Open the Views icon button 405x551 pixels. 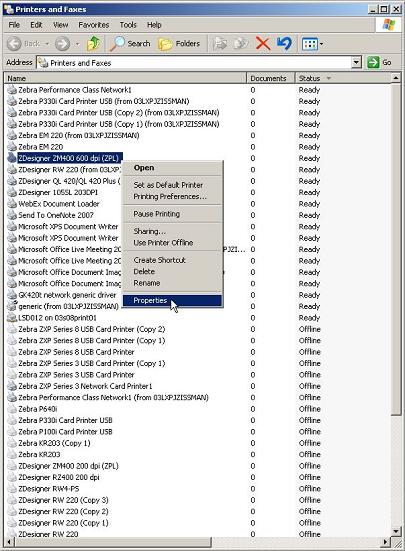pyautogui.click(x=309, y=44)
